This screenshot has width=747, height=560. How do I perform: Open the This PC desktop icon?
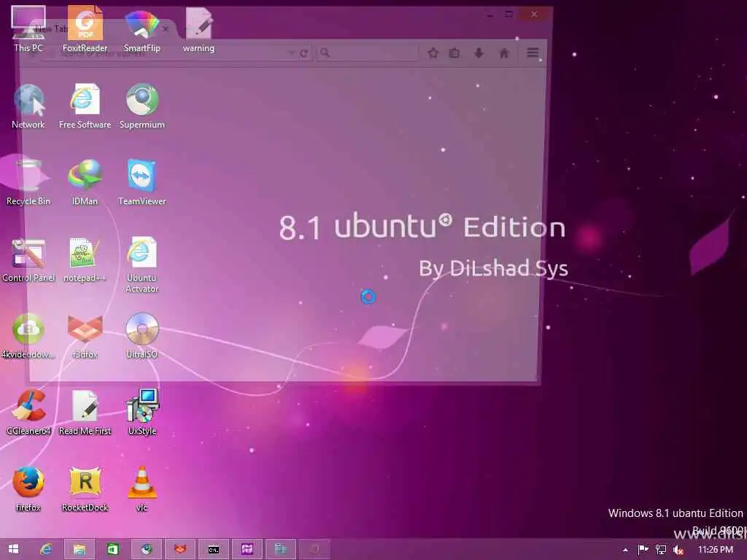(28, 28)
